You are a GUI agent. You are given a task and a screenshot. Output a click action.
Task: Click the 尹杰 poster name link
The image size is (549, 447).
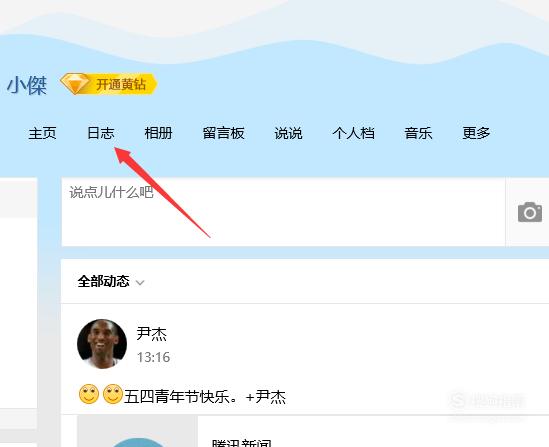tap(152, 334)
